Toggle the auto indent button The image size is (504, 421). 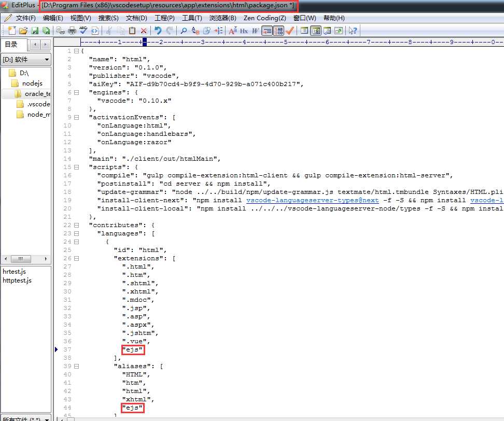click(x=267, y=31)
